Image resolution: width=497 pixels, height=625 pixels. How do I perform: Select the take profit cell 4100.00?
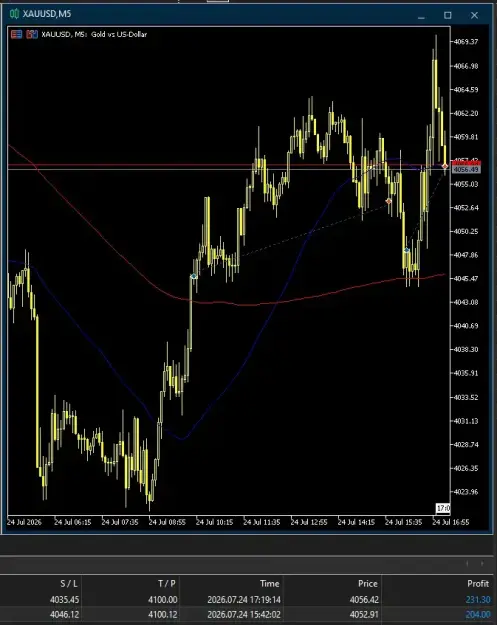(163, 599)
